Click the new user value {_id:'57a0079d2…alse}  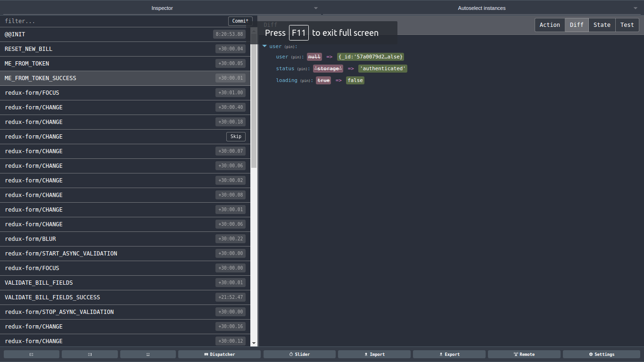(371, 57)
